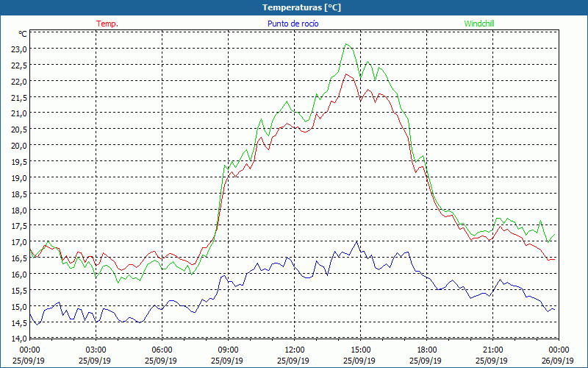
Task: Click the 14,0 y-axis value
Action: click(x=20, y=339)
